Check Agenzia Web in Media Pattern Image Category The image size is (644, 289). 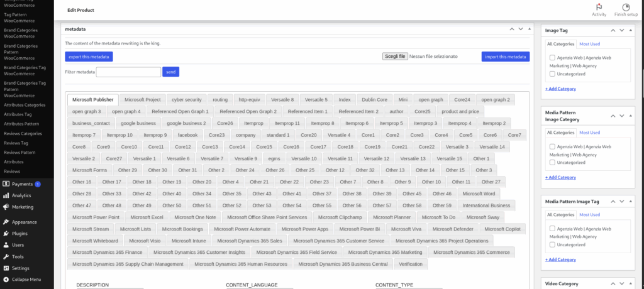(552, 146)
